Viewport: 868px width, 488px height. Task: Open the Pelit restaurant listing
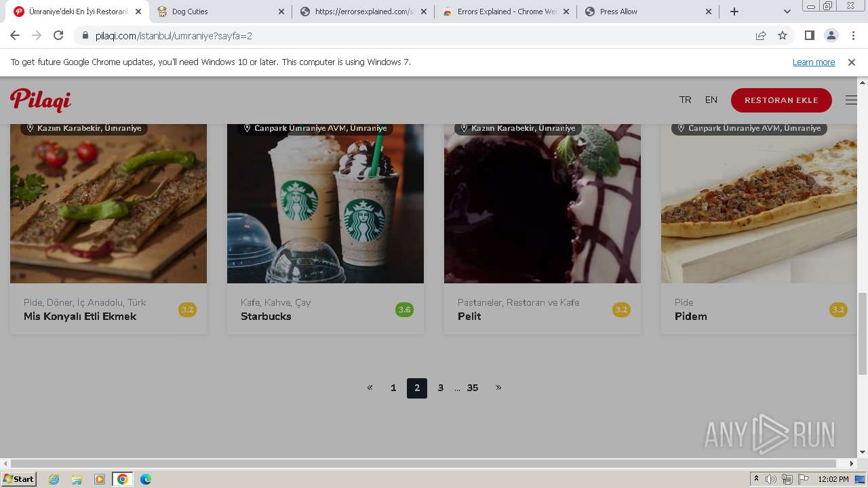click(469, 317)
